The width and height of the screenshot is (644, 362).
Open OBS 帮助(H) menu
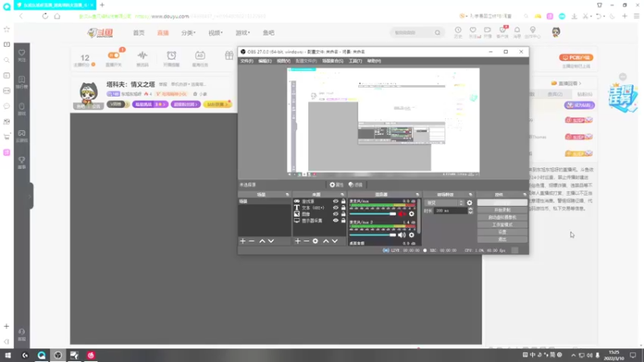(x=374, y=61)
